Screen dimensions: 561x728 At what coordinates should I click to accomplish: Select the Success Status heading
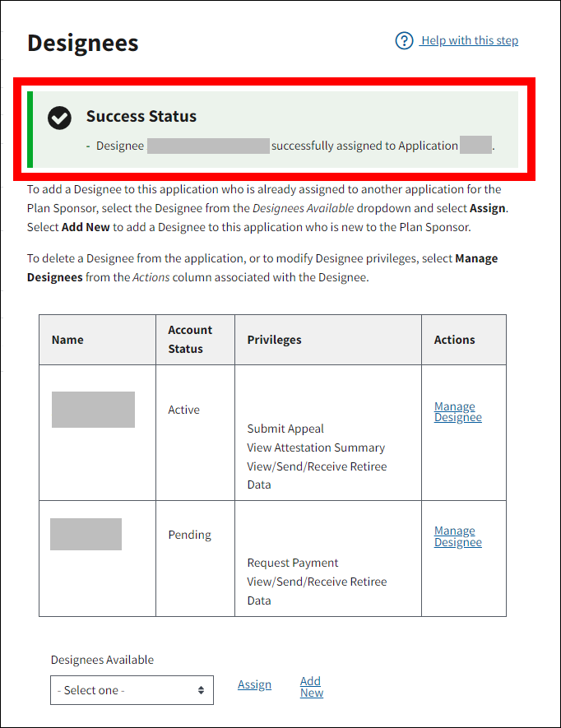point(141,116)
